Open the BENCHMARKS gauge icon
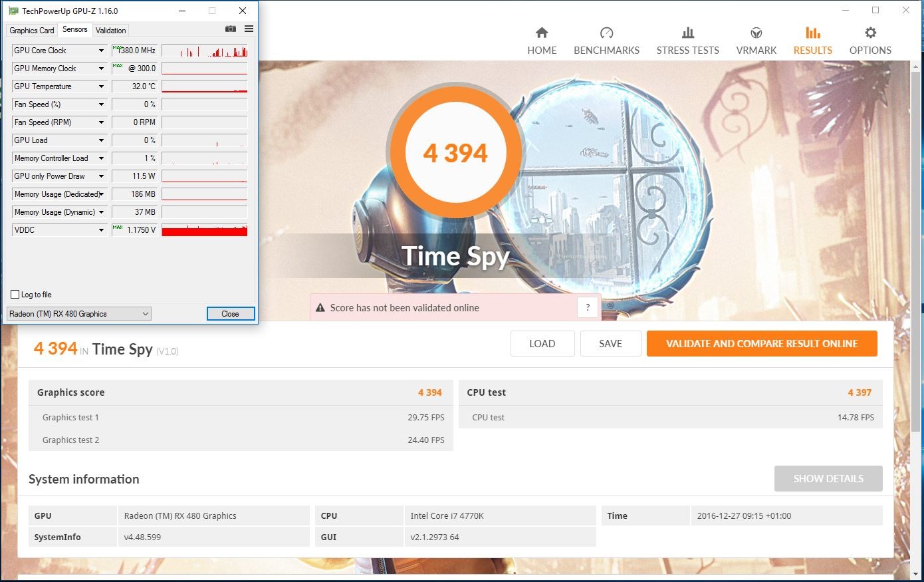 point(606,33)
